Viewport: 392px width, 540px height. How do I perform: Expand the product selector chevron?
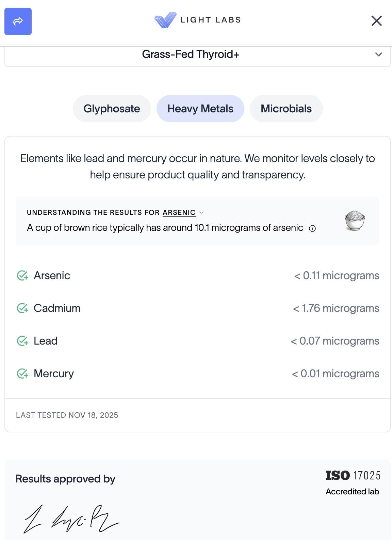tap(378, 54)
